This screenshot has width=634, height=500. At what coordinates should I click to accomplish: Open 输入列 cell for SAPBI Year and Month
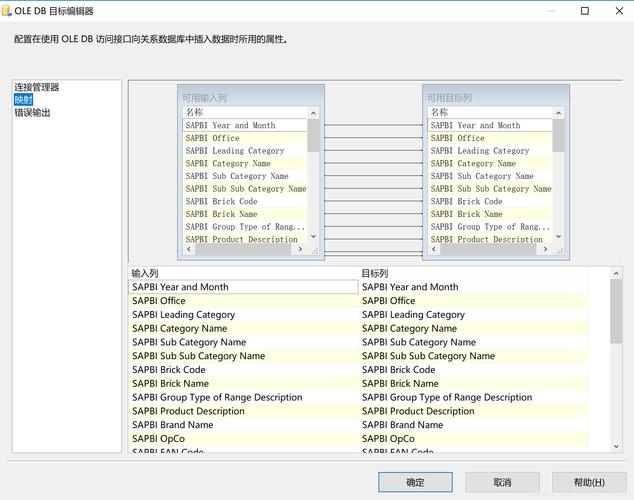pos(244,287)
